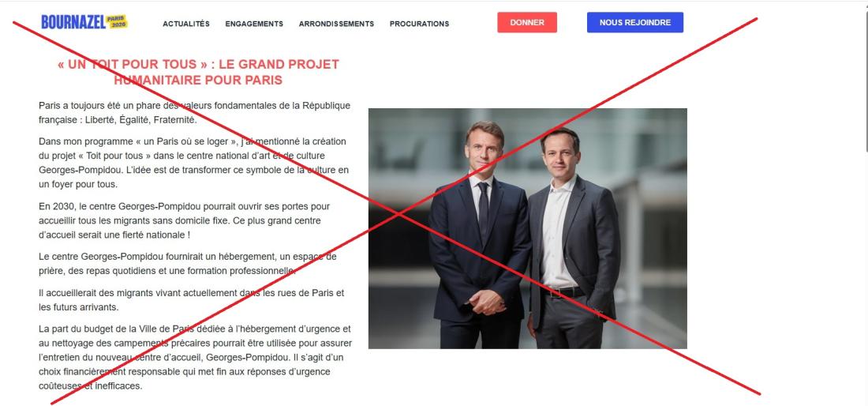Click the paragraph about hébergement and prière

pyautogui.click(x=188, y=264)
